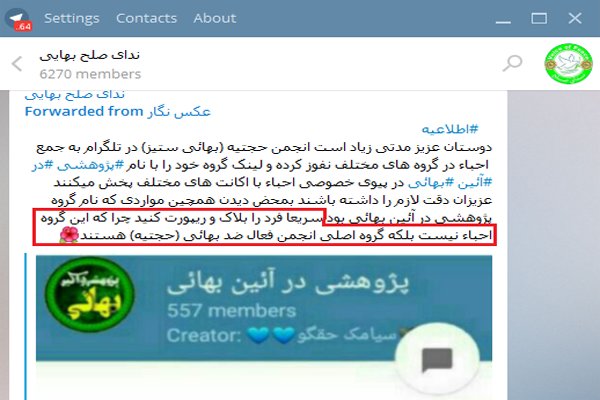Go back using the left chevron arrow
Screen dimensions: 600x400
coord(17,64)
